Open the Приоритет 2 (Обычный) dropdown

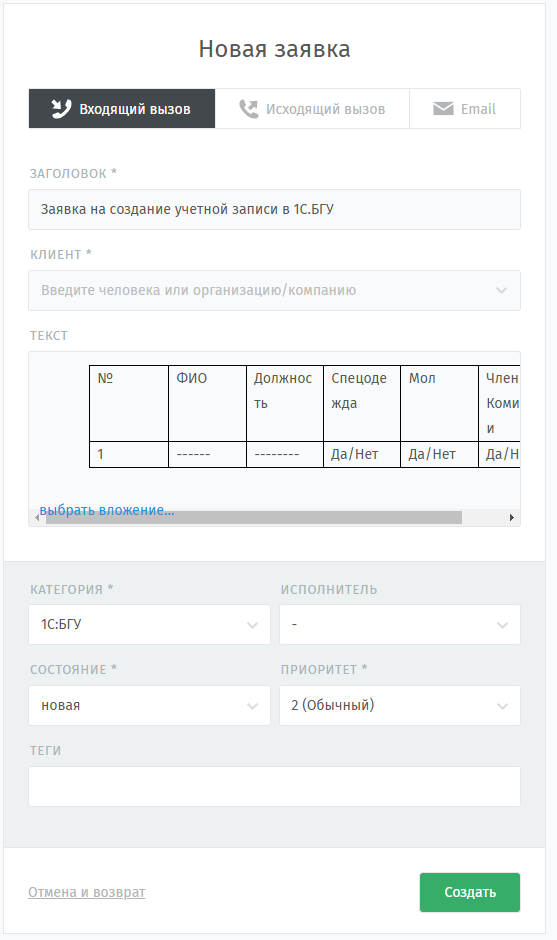400,706
